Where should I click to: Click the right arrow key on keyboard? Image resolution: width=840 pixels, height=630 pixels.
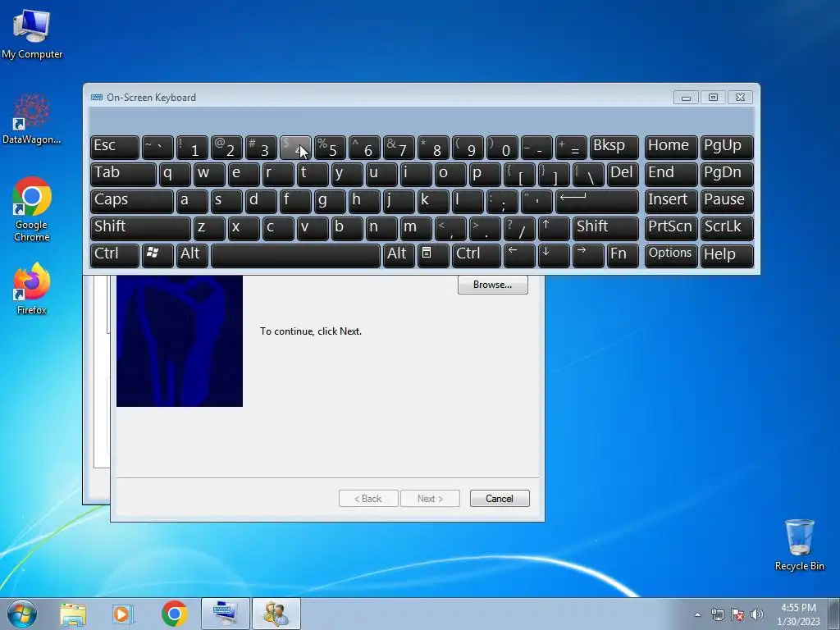(587, 255)
